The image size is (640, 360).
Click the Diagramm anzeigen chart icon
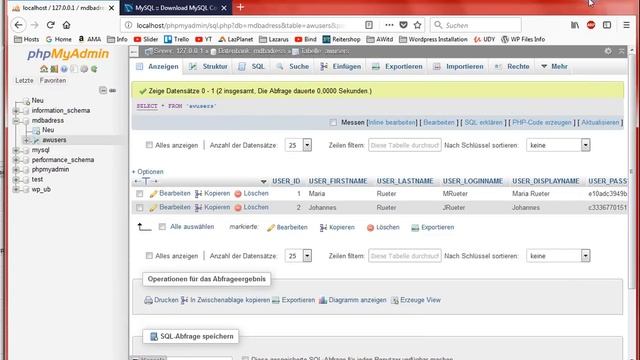(x=323, y=300)
